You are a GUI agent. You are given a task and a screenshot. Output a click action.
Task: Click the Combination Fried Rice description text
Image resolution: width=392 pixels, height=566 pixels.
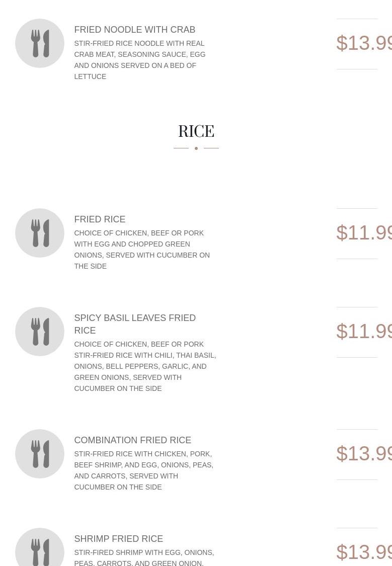pyautogui.click(x=143, y=470)
